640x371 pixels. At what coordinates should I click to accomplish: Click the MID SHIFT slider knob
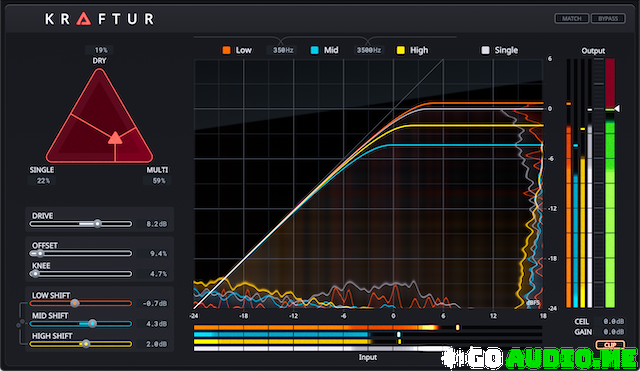(x=93, y=324)
